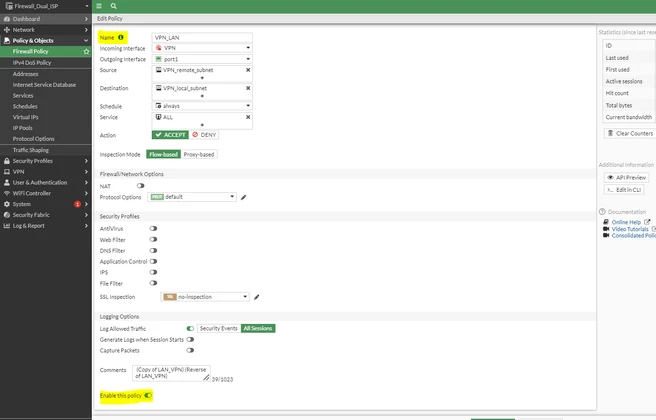656x420 pixels.
Task: Click the System gear icon in sidebar
Action: tap(7, 204)
